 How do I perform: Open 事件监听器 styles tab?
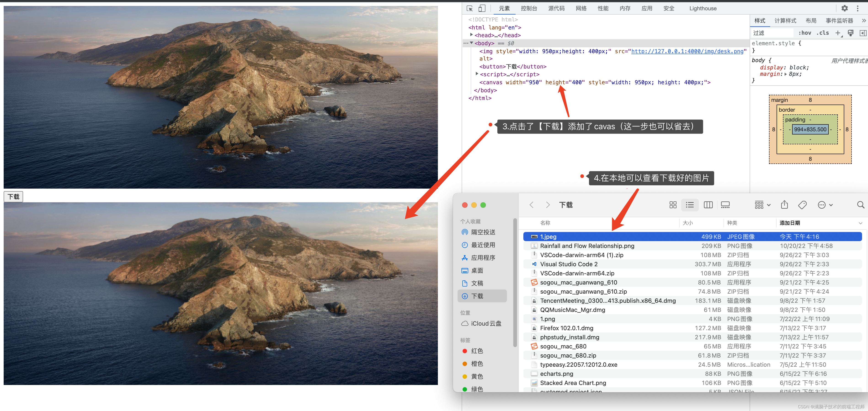point(839,21)
